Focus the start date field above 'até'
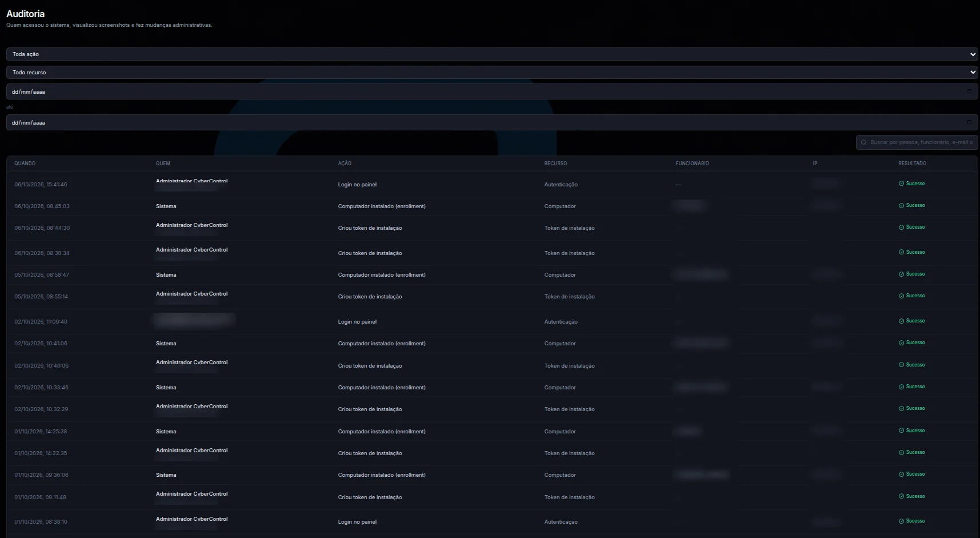 point(492,91)
